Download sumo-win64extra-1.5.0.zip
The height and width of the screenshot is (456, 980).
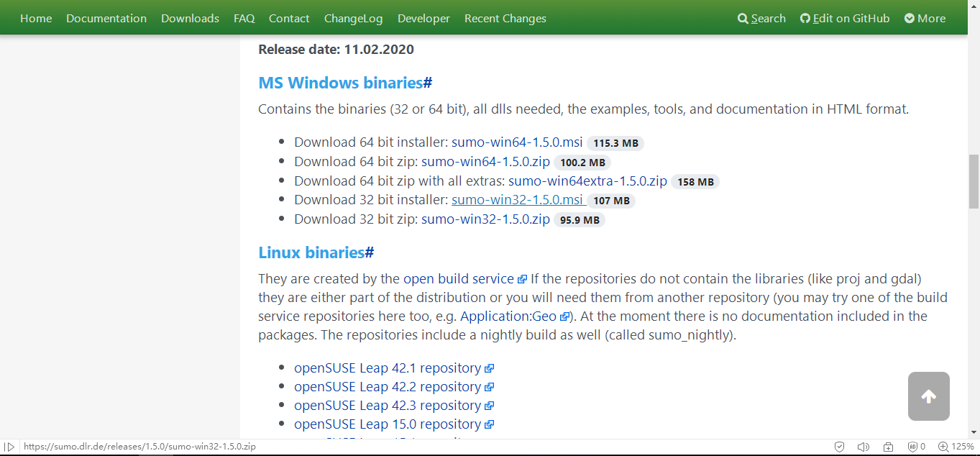[x=587, y=181]
